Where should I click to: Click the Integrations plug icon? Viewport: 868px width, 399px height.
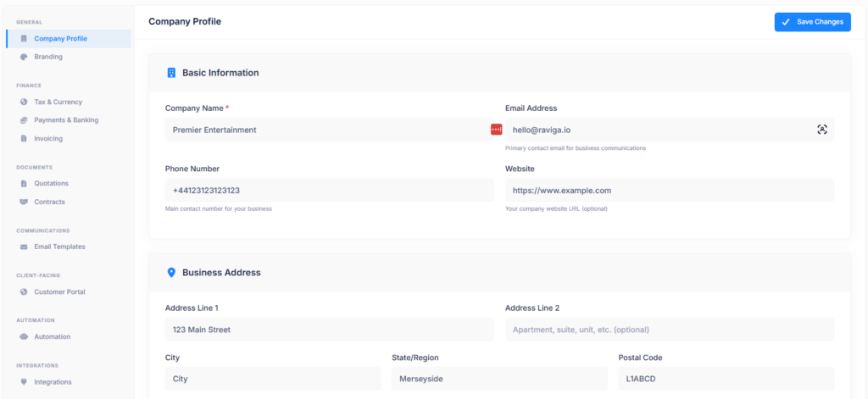click(x=24, y=382)
